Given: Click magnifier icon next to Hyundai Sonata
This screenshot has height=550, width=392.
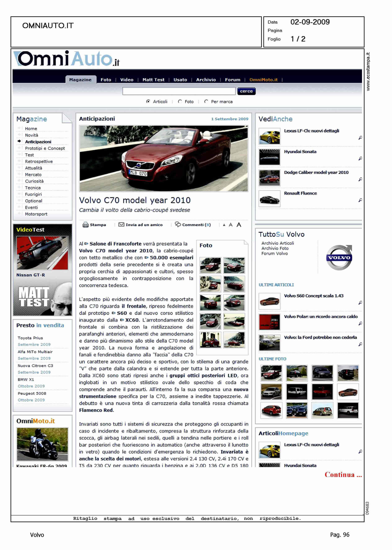Looking at the screenshot, I should tap(360, 158).
